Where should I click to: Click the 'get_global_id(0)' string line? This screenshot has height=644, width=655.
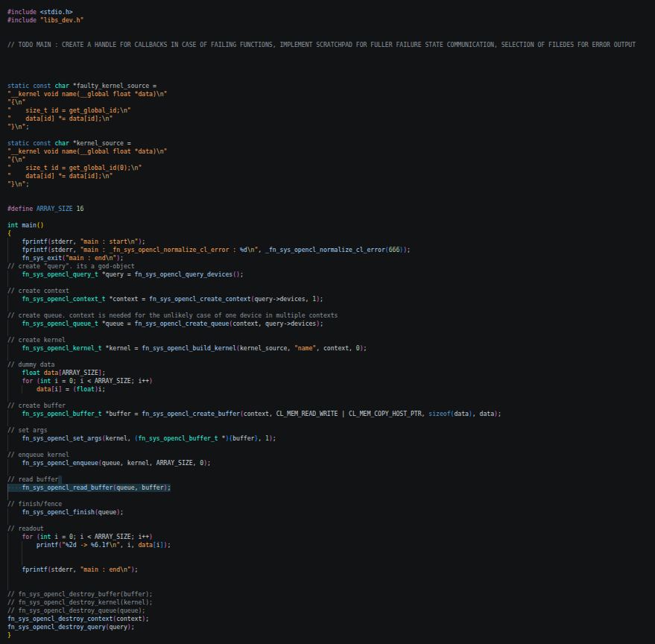(75, 168)
